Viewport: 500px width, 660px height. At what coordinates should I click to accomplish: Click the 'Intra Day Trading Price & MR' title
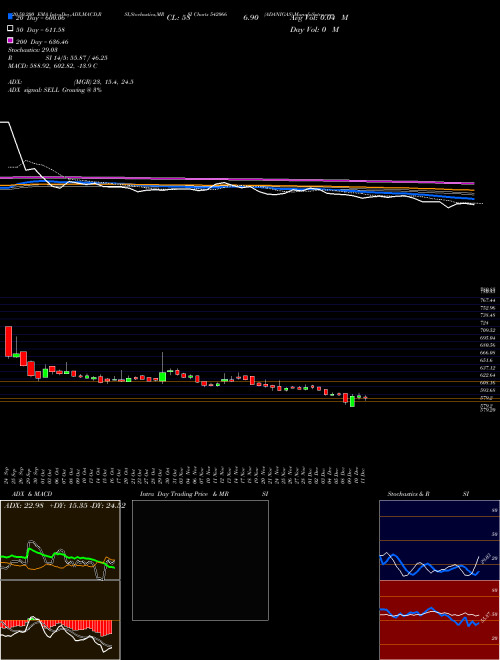(184, 494)
